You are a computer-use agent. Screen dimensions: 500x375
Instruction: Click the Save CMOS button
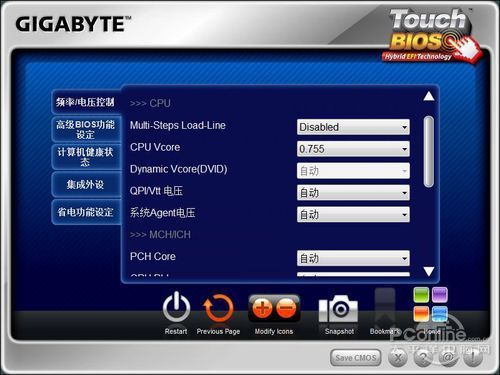click(356, 358)
